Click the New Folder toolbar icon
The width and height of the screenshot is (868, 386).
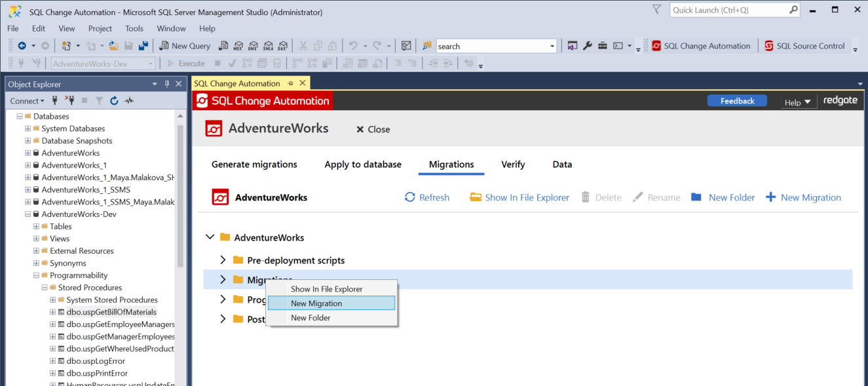click(696, 197)
